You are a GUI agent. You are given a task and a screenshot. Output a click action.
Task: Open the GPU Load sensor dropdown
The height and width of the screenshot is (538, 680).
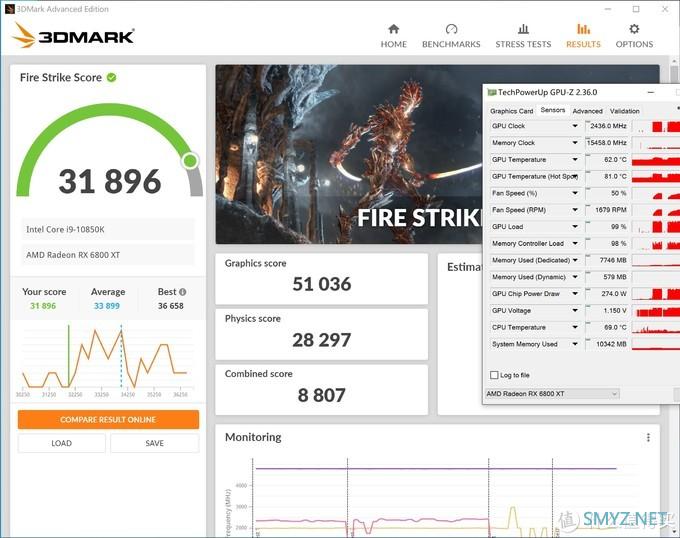[575, 227]
